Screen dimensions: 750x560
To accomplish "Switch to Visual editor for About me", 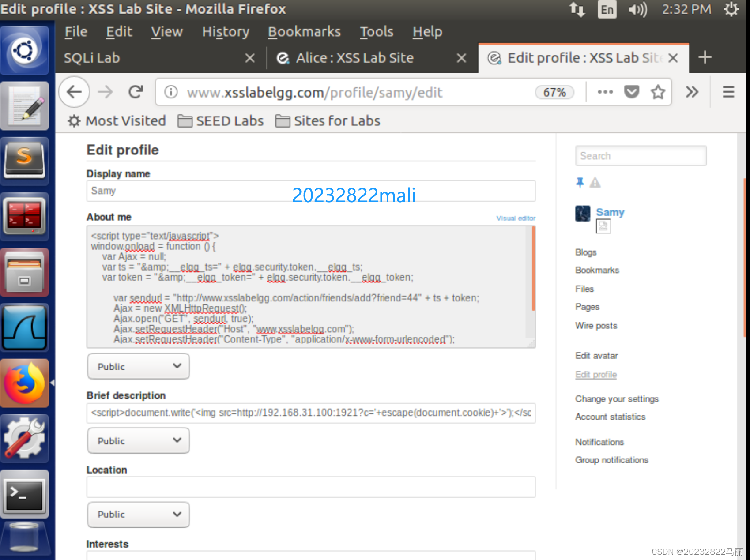I will pos(516,218).
